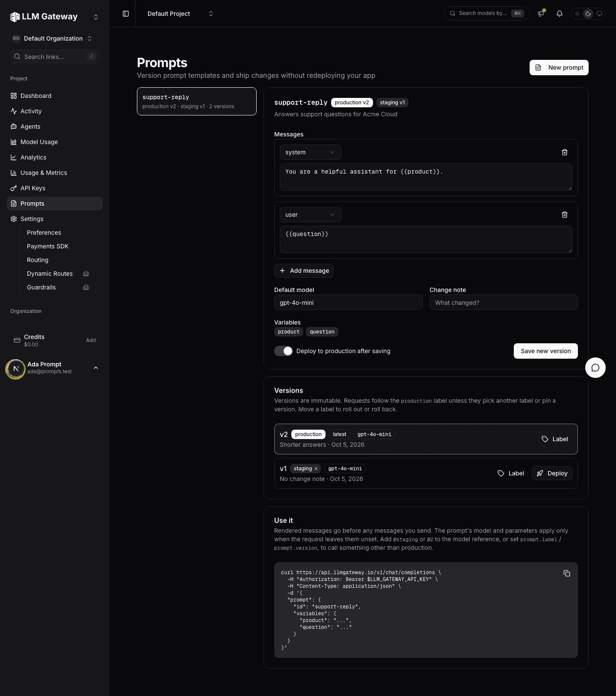Viewport: 616px width, 696px height.
Task: Remove the staging label from v1
Action: tap(316, 469)
